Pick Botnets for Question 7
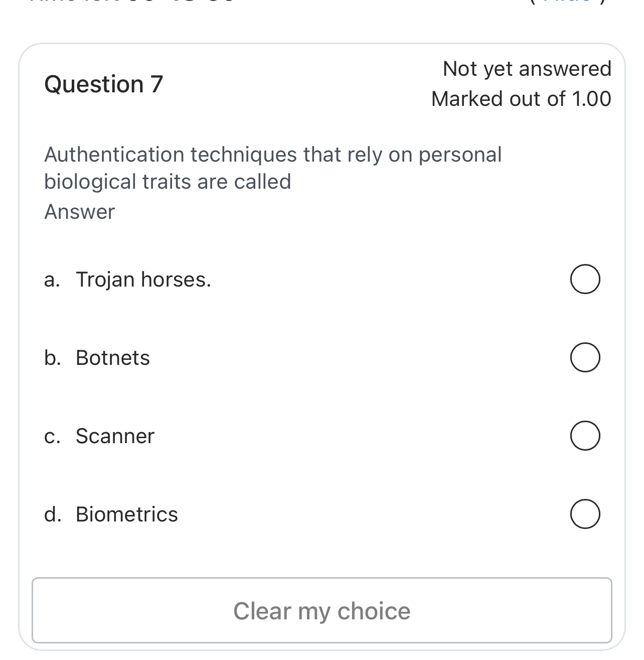The width and height of the screenshot is (644, 660). (x=585, y=357)
